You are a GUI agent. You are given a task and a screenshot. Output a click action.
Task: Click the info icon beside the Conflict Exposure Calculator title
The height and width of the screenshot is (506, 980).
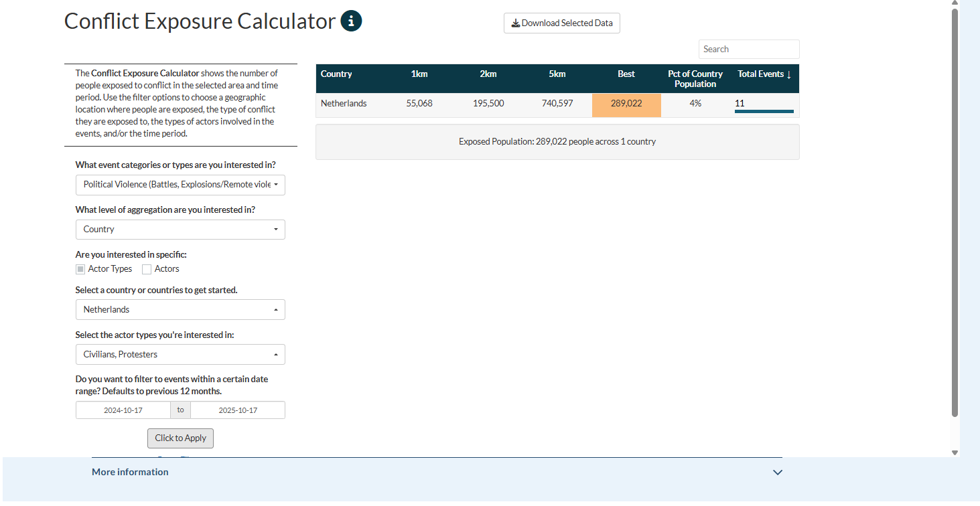(x=351, y=21)
